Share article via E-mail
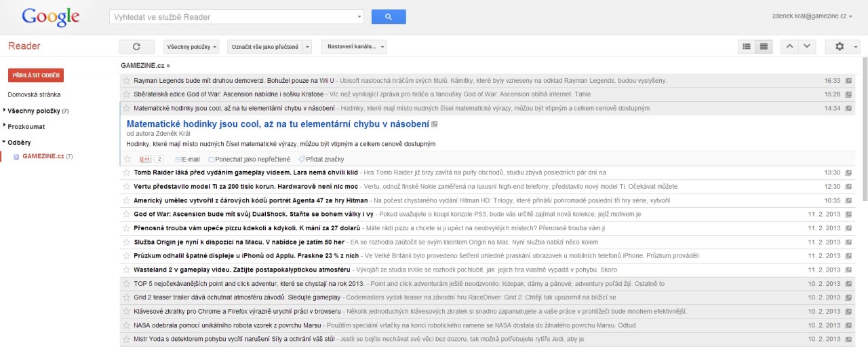Image resolution: width=868 pixels, height=347 pixels. pyautogui.click(x=187, y=159)
